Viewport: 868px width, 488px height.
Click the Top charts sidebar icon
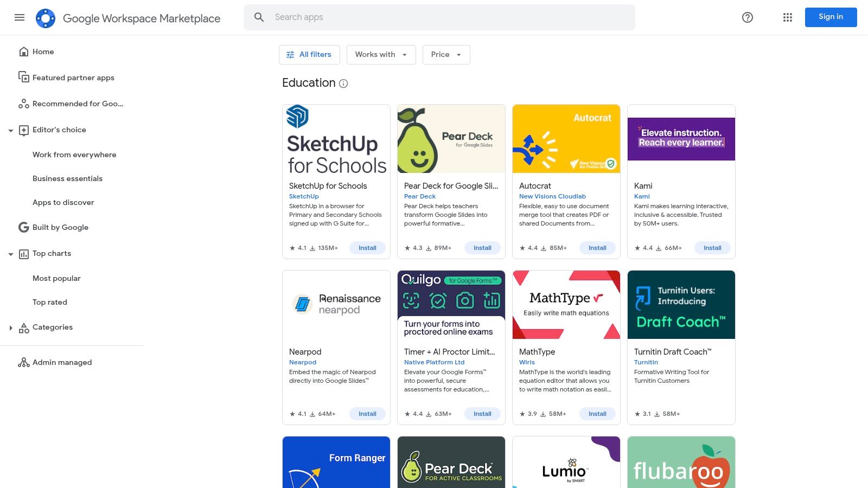(x=23, y=253)
